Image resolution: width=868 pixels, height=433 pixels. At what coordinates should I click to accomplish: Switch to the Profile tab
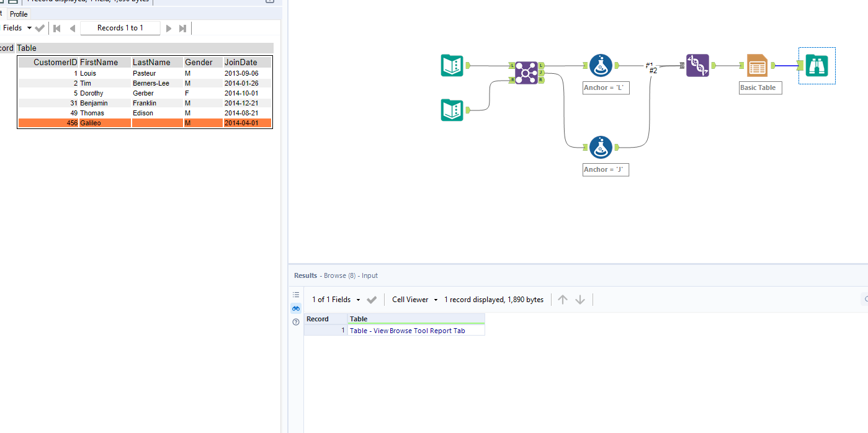coord(19,14)
